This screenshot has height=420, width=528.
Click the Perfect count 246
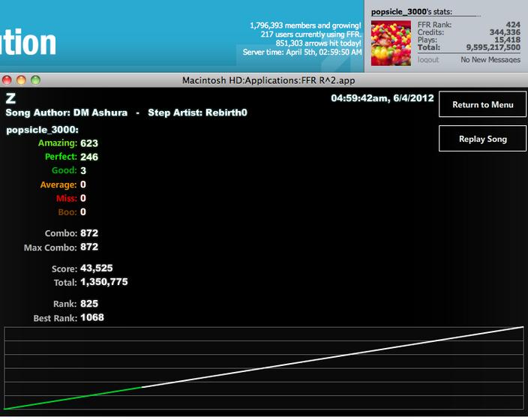tap(89, 157)
